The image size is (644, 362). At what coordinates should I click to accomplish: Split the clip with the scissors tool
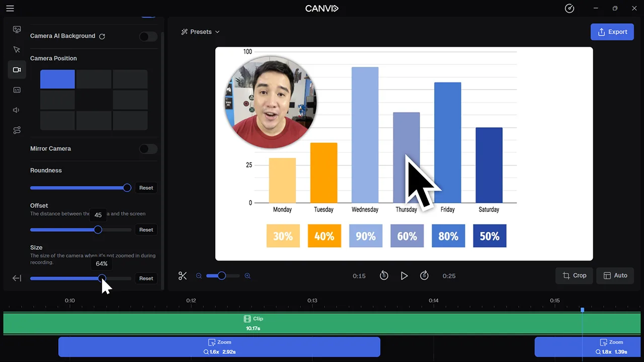183,276
